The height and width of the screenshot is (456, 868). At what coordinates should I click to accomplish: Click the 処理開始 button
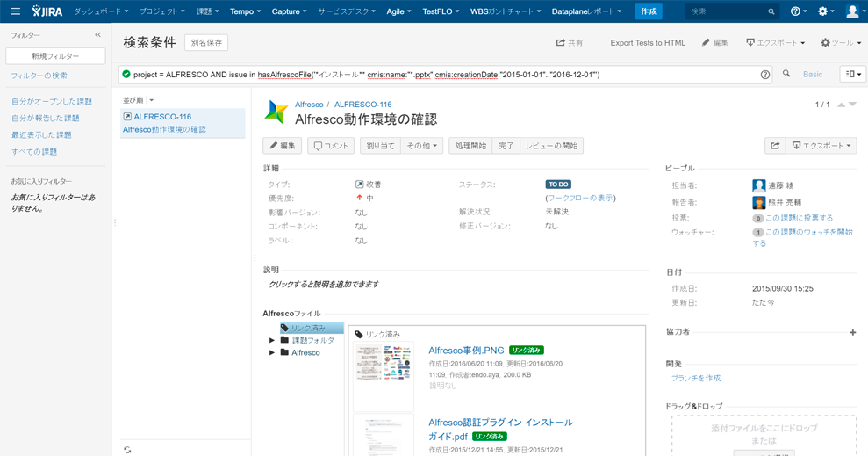(470, 146)
